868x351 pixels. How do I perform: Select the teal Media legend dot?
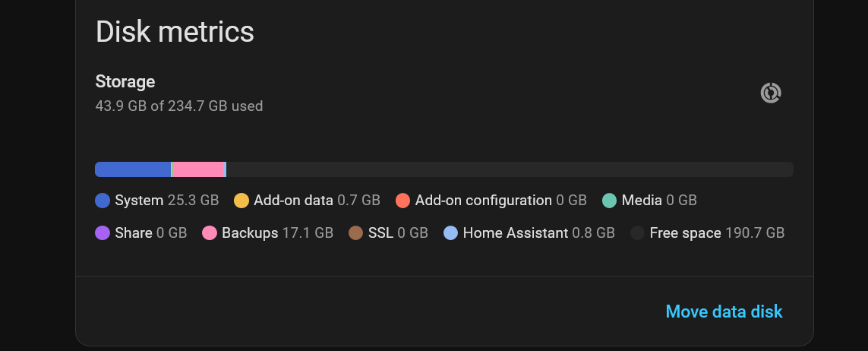click(x=609, y=201)
